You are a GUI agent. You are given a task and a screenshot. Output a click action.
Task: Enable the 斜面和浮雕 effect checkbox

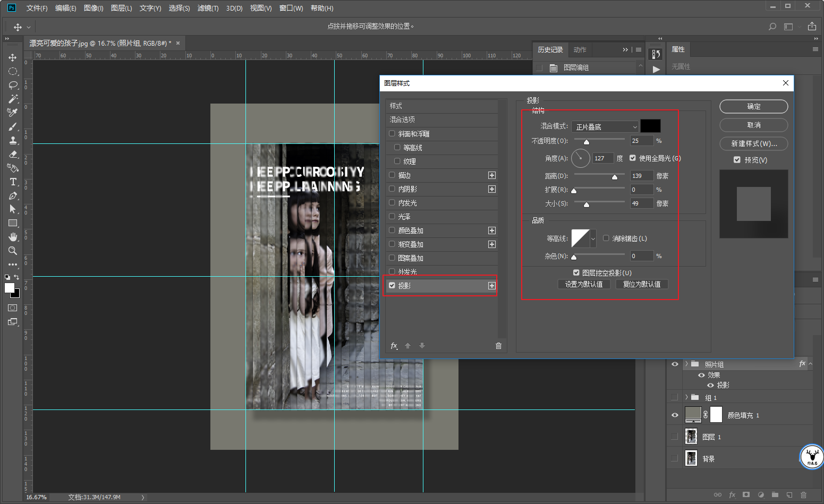[x=392, y=134]
